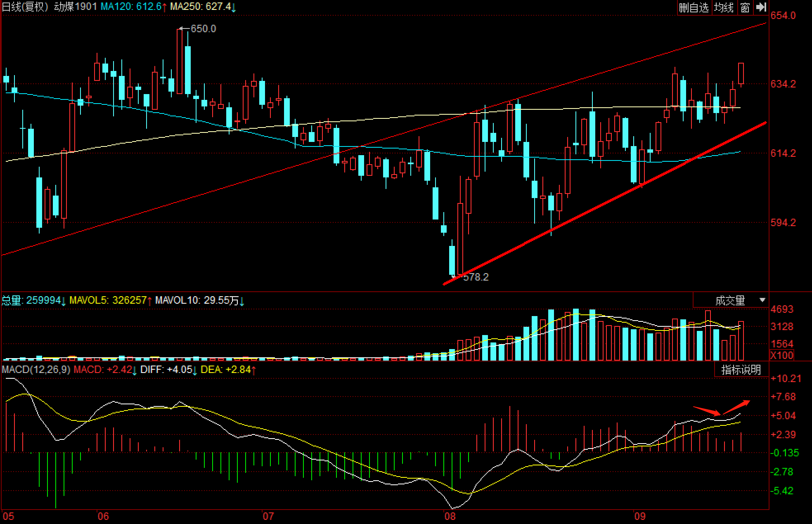Click the 614.2 price axis label
Screen dimensions: 812x524
[x=783, y=153]
